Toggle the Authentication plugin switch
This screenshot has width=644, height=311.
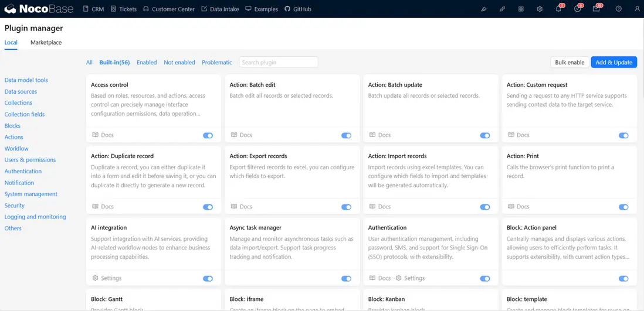(x=485, y=279)
